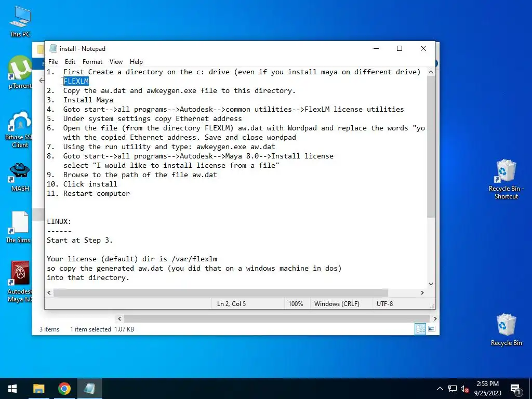The width and height of the screenshot is (532, 399).
Task: Maximize the Notepad window
Action: pyautogui.click(x=400, y=48)
